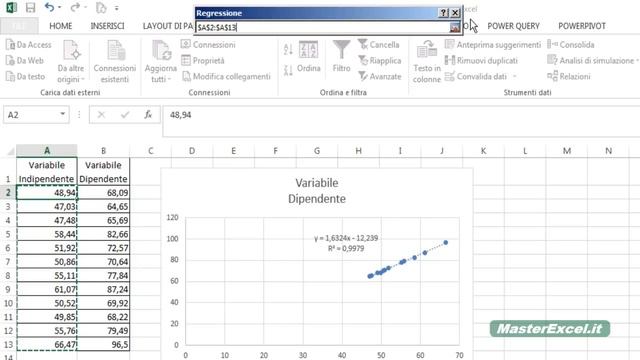Click Anteprima suggerimenti button
This screenshot has height=360, width=640.
(493, 44)
